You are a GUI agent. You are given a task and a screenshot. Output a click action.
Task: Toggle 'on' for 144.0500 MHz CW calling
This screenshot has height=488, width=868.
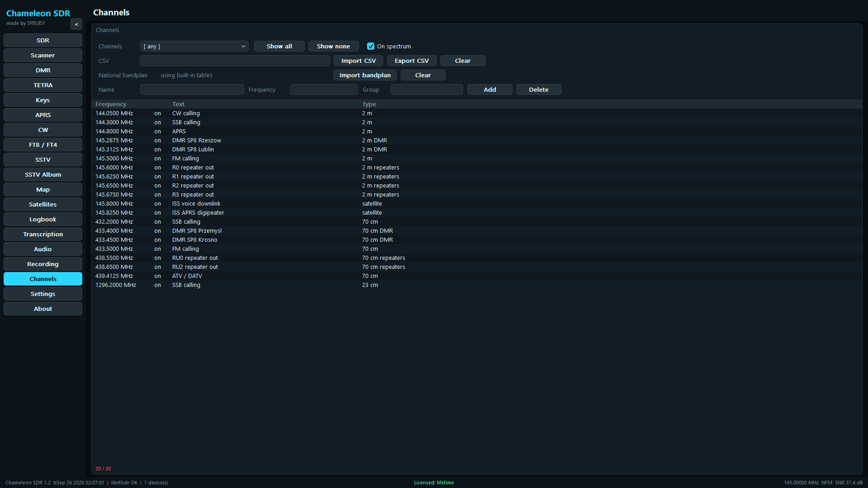[157, 113]
